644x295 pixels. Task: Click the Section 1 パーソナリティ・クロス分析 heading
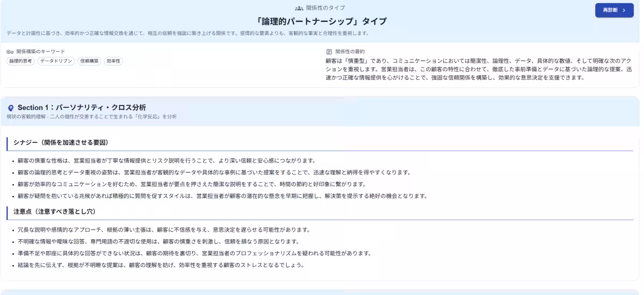coord(82,108)
